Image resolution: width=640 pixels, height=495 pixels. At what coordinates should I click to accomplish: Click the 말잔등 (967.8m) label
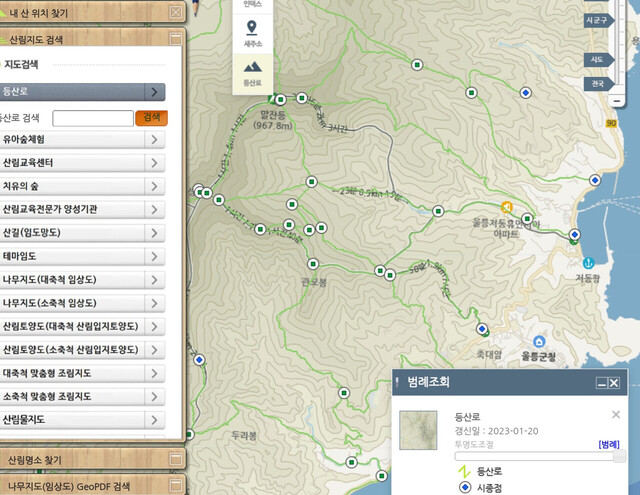click(273, 120)
